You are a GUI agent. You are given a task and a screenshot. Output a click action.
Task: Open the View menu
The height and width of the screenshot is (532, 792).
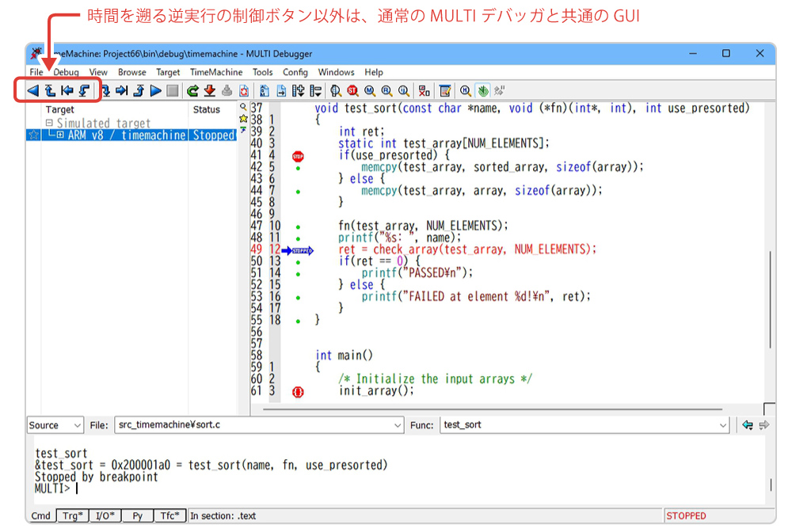pos(98,72)
